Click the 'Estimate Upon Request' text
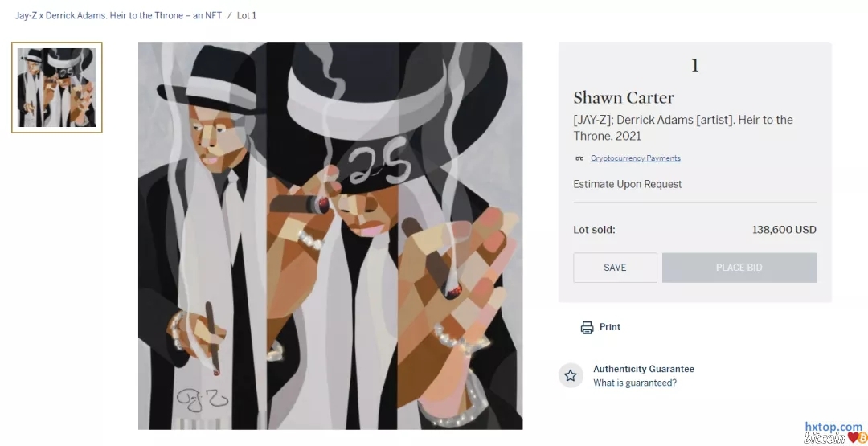This screenshot has height=446, width=868. [627, 184]
